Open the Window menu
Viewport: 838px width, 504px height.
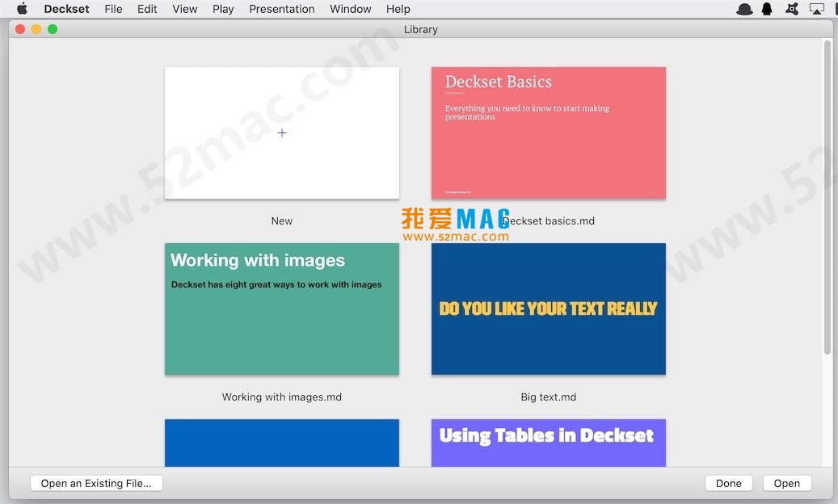(350, 9)
